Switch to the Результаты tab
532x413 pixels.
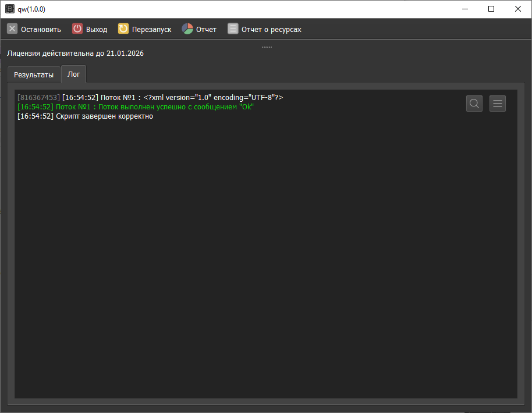coord(34,74)
